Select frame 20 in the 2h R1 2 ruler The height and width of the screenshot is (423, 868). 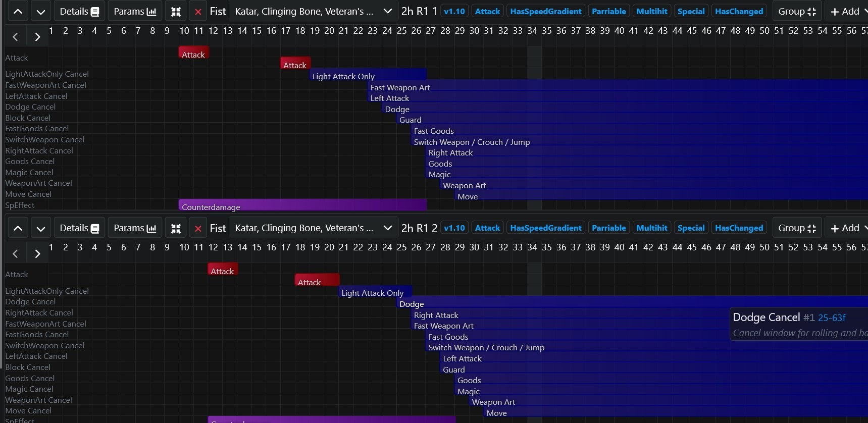pos(329,247)
